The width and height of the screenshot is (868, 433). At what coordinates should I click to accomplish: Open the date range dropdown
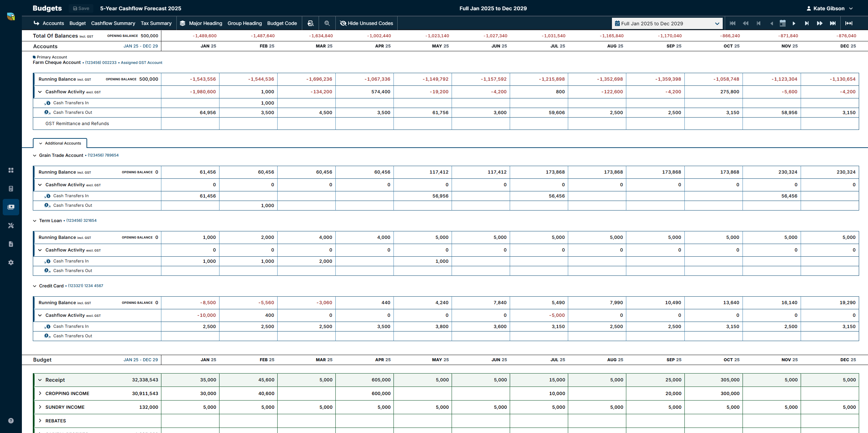tap(667, 23)
